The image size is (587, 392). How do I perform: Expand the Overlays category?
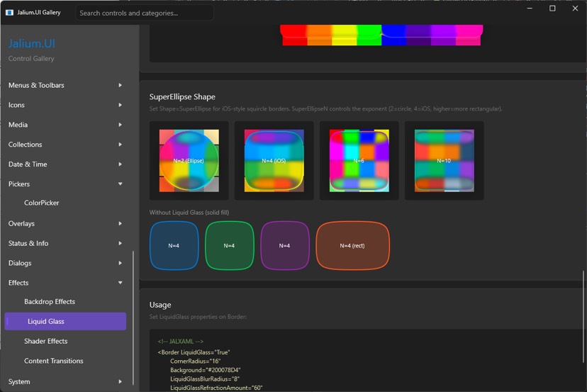(65, 223)
